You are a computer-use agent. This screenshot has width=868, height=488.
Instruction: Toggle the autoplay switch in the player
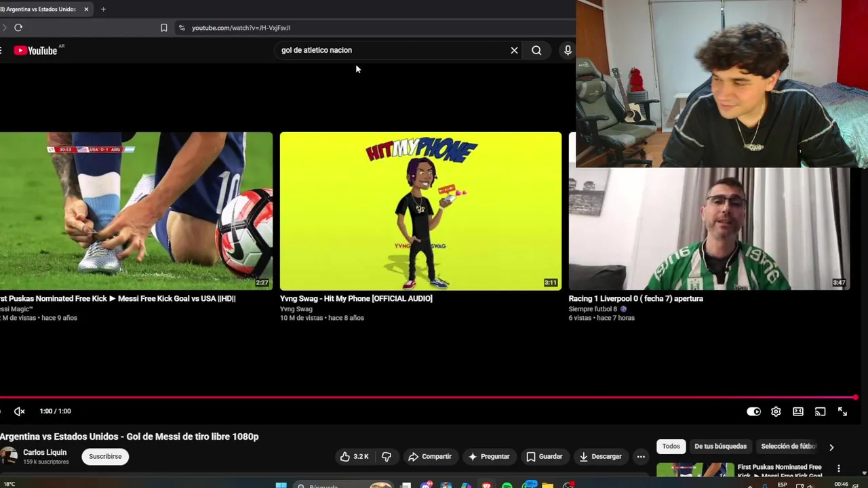tap(753, 411)
